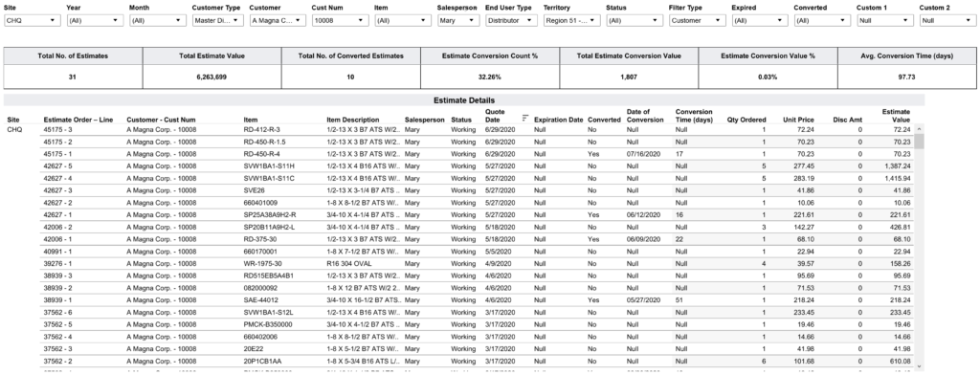This screenshot has width=980, height=375.
Task: Click the Customer - Cust Num column header
Action: pos(161,120)
